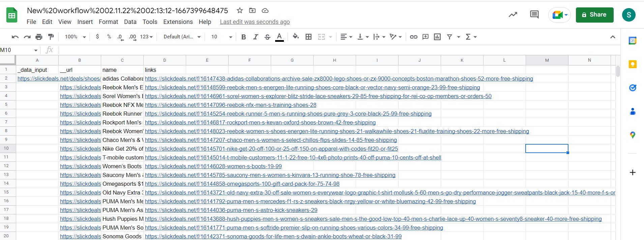Toggle strikethrough formatting
644x240 pixels.
pos(267,37)
